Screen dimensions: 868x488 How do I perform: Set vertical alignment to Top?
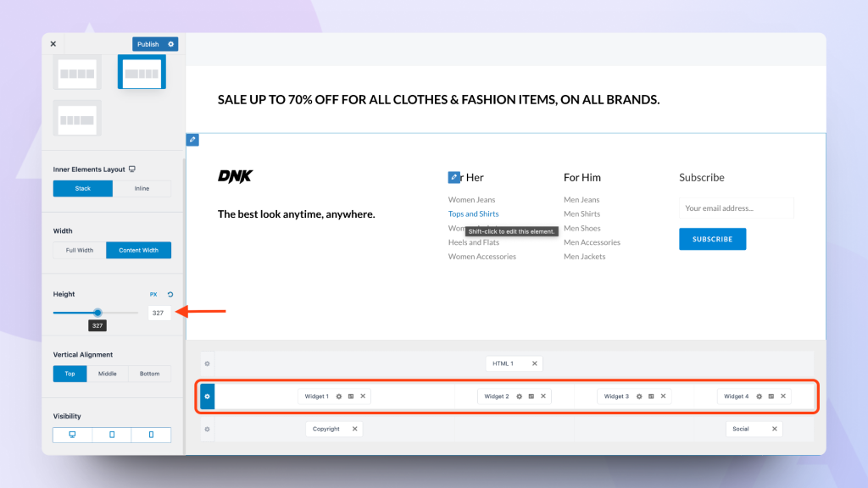click(70, 374)
